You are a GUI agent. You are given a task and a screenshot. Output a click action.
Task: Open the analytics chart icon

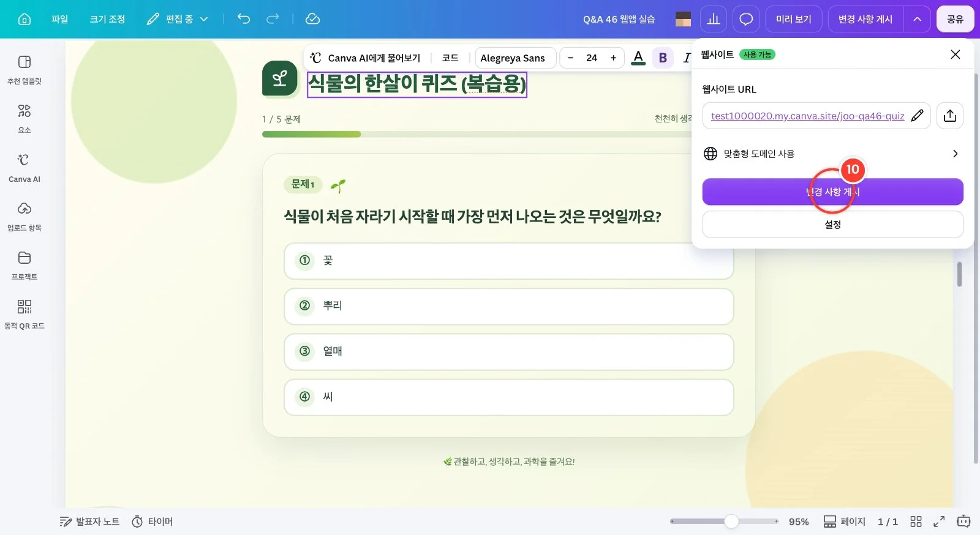click(714, 19)
